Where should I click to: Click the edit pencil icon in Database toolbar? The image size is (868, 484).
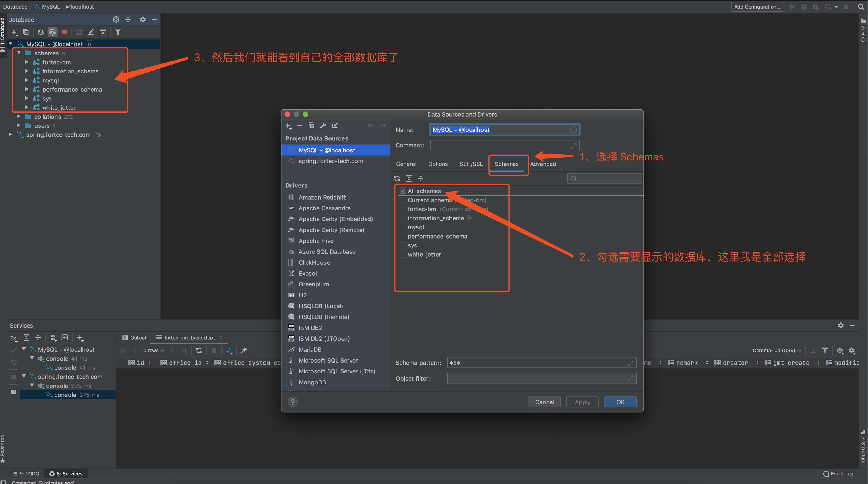click(x=91, y=32)
